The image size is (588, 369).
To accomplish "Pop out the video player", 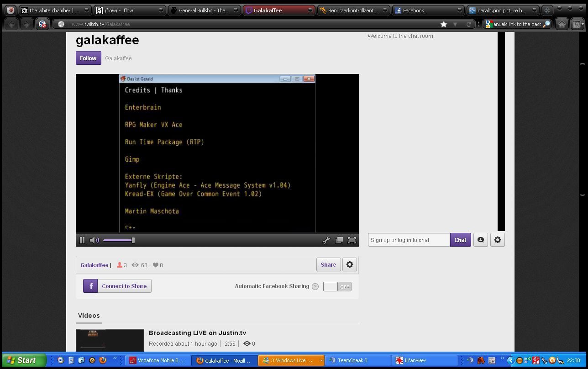I will [x=339, y=240].
